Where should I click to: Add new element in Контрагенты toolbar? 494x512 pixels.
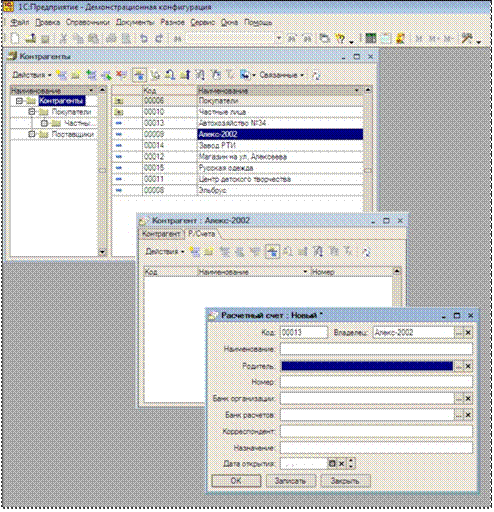click(x=61, y=75)
